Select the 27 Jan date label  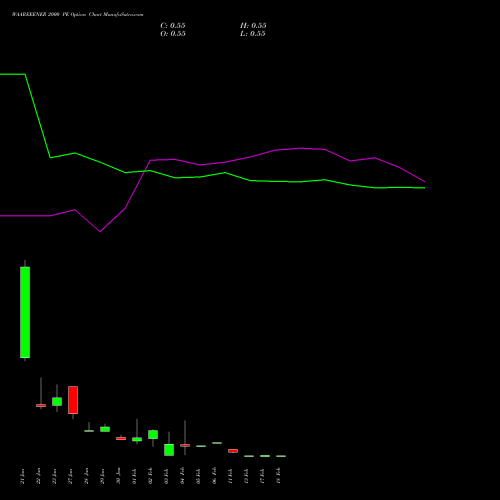click(71, 476)
